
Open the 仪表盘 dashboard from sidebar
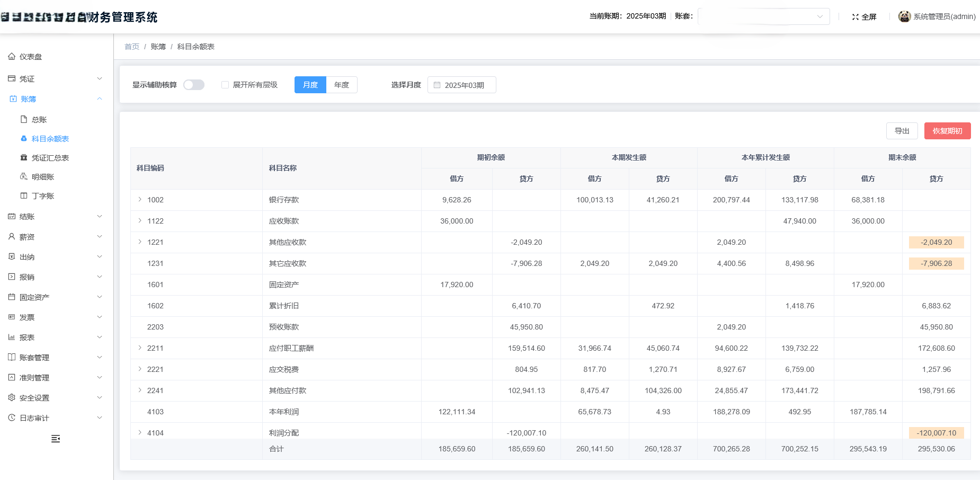coord(30,56)
